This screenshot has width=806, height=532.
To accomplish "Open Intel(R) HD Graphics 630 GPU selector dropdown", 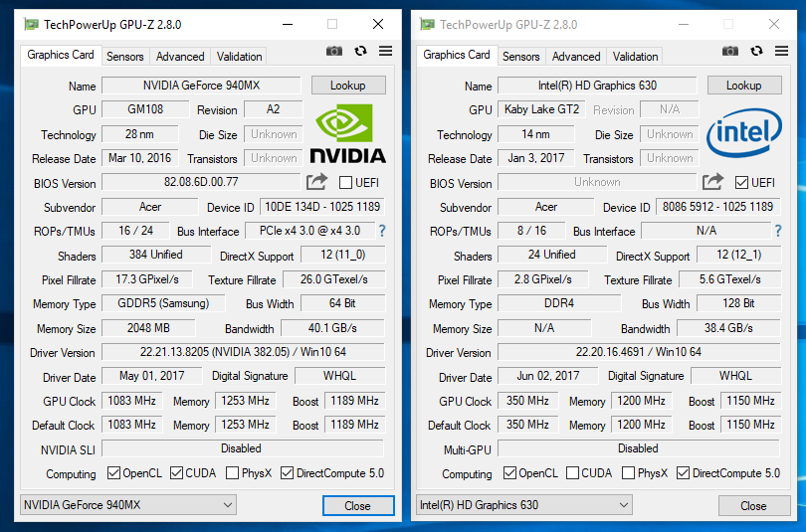I will tap(524, 505).
